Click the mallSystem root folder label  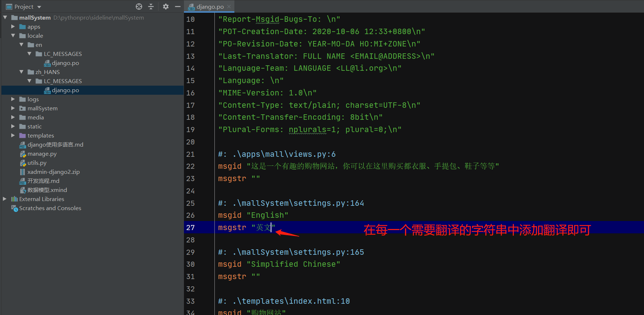coord(35,17)
